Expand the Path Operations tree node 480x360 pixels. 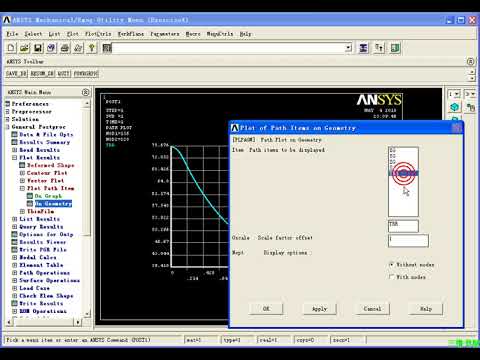(15, 273)
